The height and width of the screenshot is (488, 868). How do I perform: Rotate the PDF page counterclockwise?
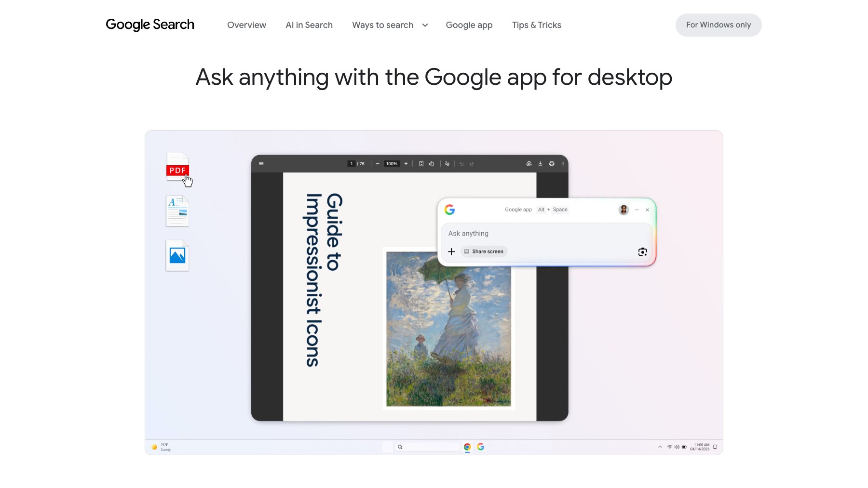[x=432, y=164]
